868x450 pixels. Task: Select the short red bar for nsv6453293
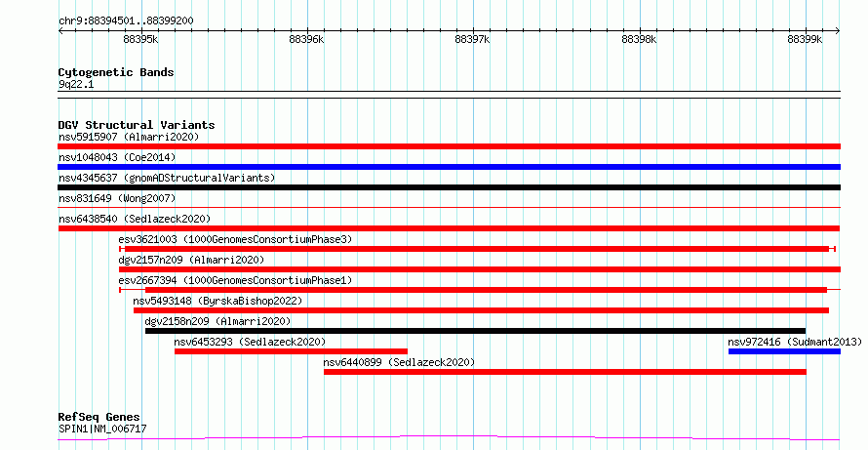292,351
